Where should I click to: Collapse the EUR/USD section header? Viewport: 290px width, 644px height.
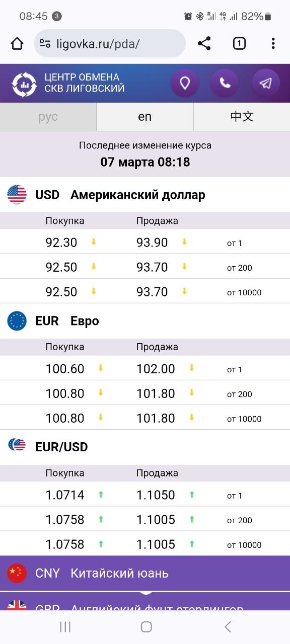click(145, 447)
